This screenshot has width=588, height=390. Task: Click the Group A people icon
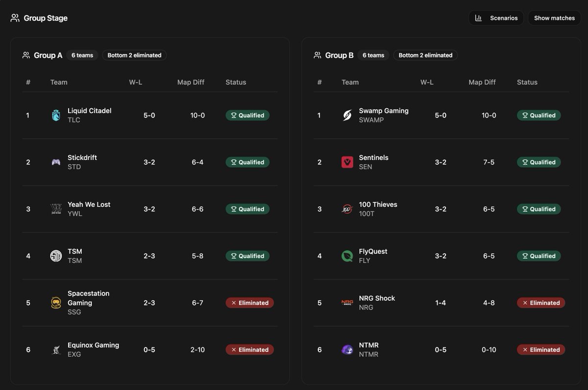point(26,55)
